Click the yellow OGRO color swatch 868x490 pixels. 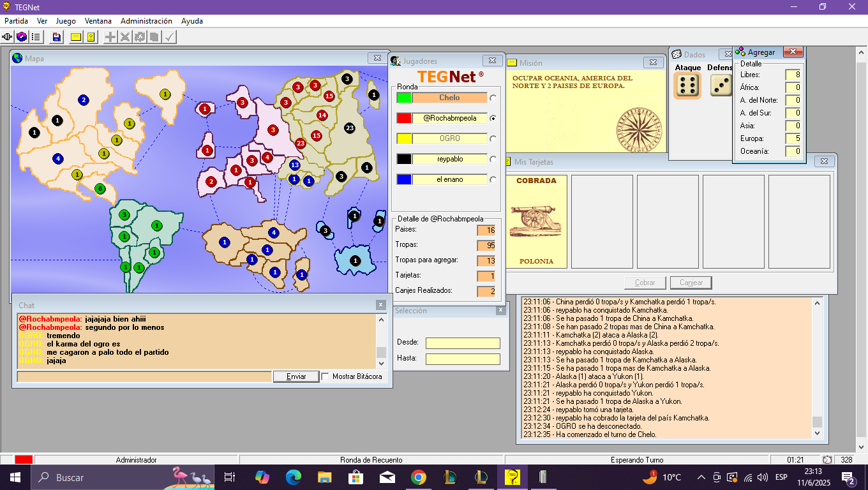click(404, 138)
